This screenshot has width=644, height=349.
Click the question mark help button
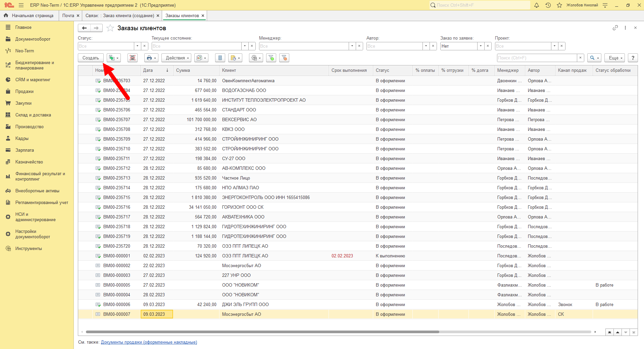click(633, 58)
